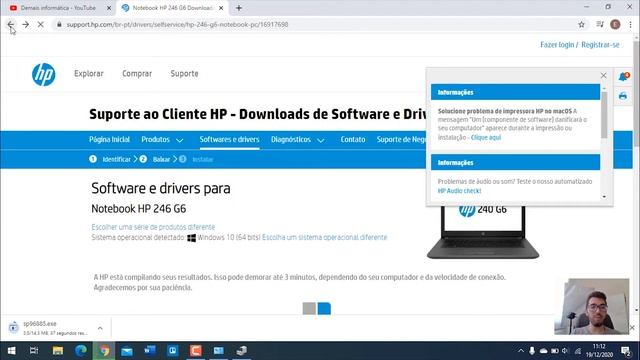
Task: Open the notification bell icon
Action: tap(623, 76)
